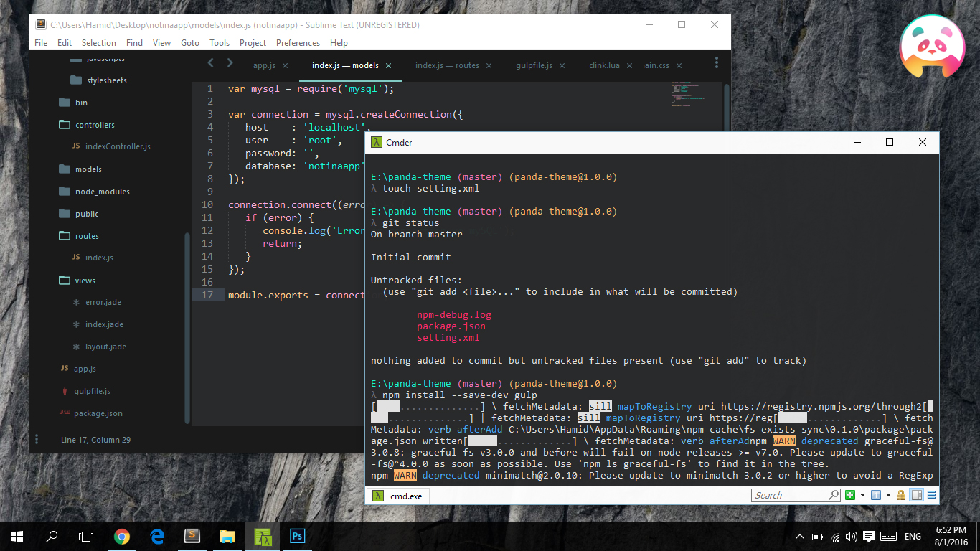Open File Explorer from the taskbar
The image size is (980, 551).
227,536
